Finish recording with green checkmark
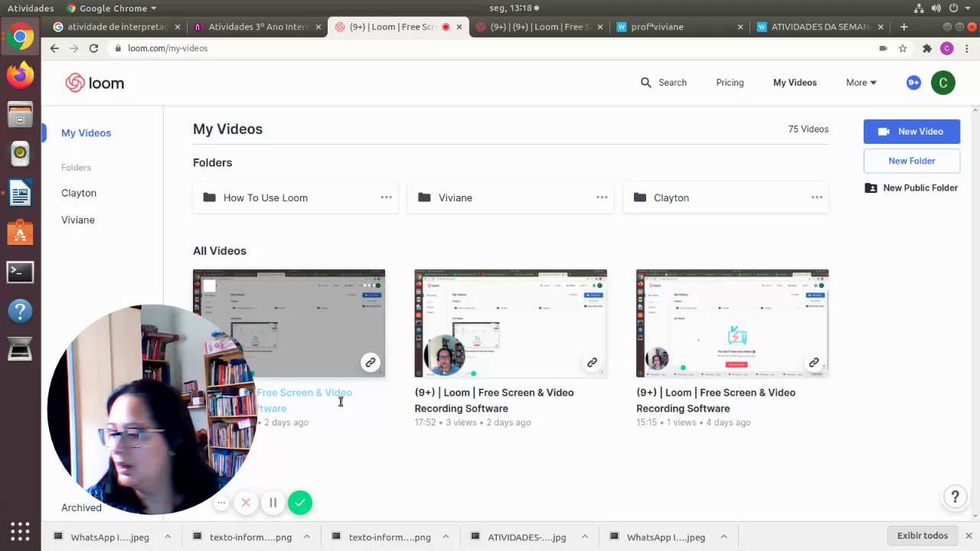Viewport: 980px width, 551px height. click(x=300, y=503)
